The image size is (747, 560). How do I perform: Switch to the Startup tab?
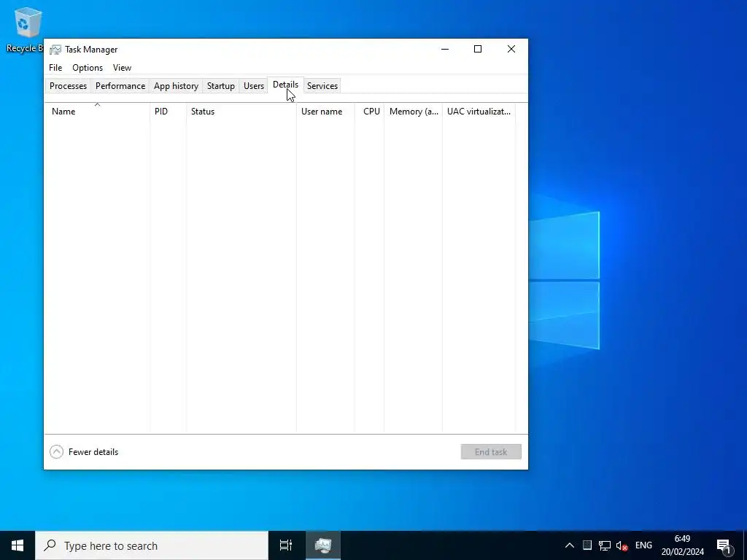pyautogui.click(x=220, y=86)
